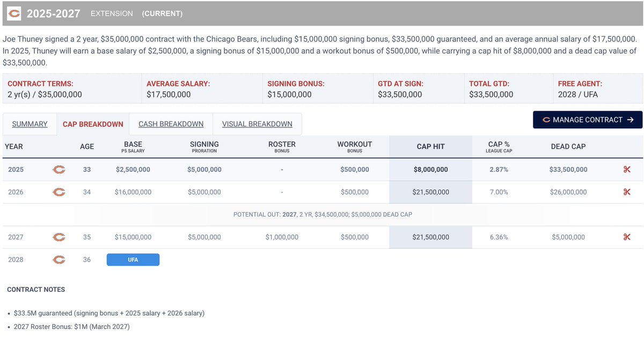Click the 2.87% cap percentage

coord(499,170)
